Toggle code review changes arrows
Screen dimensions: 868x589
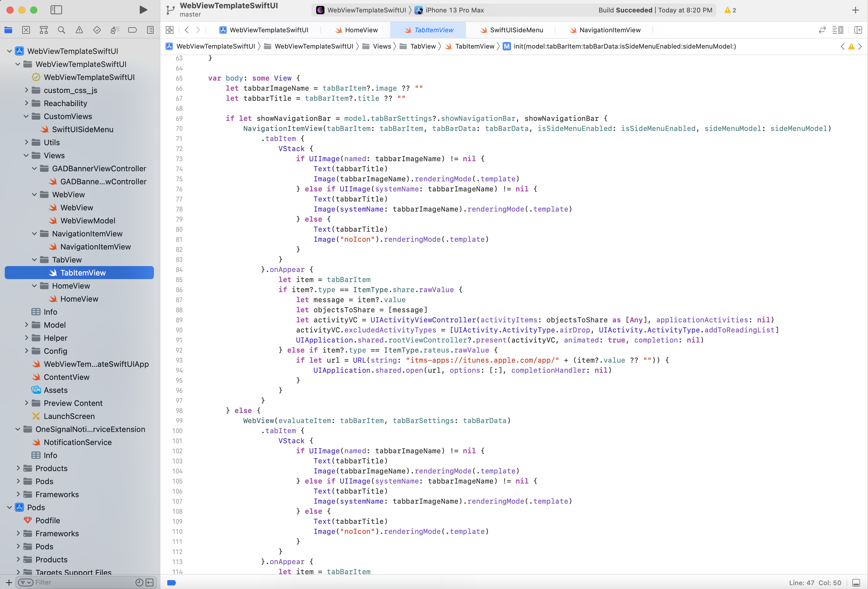pyautogui.click(x=822, y=30)
